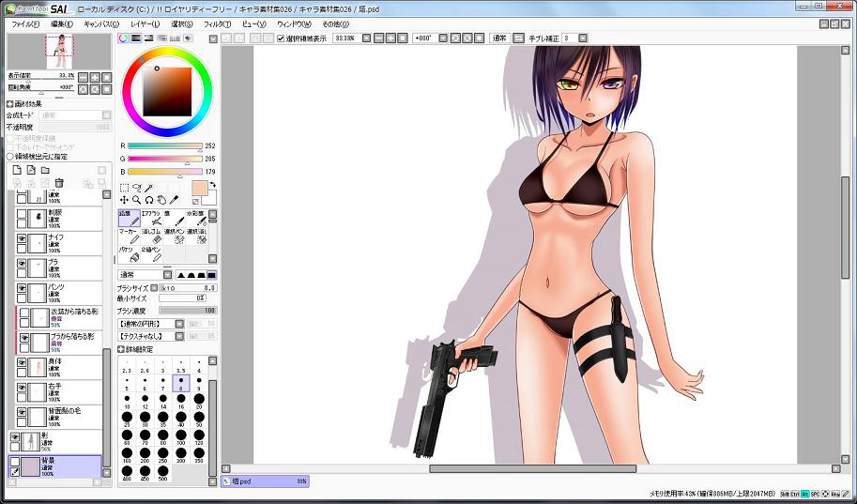Toggle visibility of the 影 layer
857x504 pixels.
[x=15, y=436]
